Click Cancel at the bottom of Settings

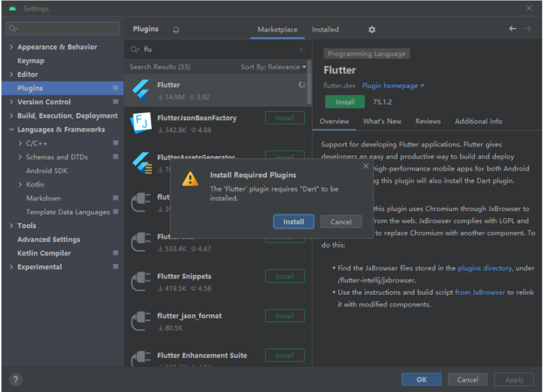click(467, 379)
